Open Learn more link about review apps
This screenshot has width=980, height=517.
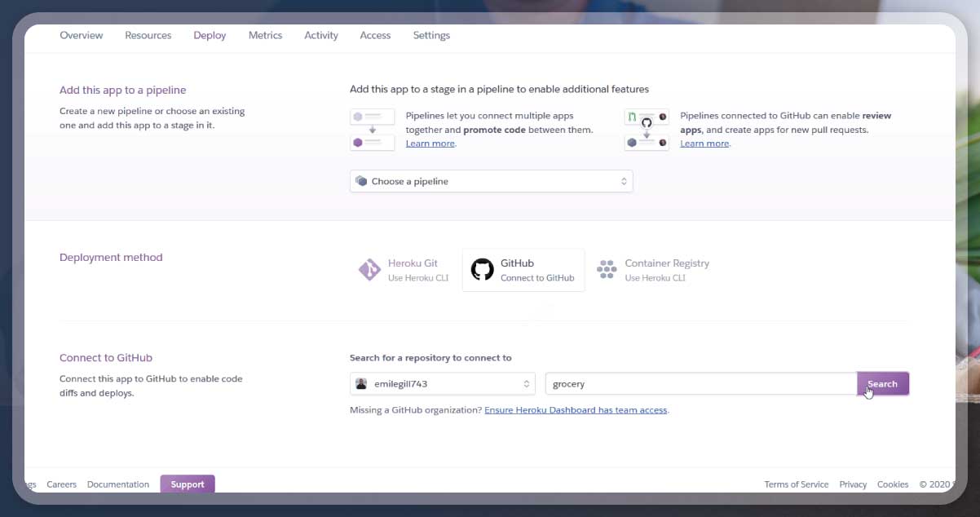coord(704,144)
